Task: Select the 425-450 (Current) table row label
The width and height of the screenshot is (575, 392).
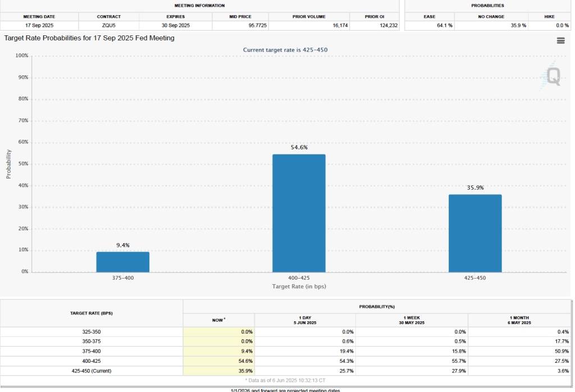Action: pyautogui.click(x=92, y=370)
